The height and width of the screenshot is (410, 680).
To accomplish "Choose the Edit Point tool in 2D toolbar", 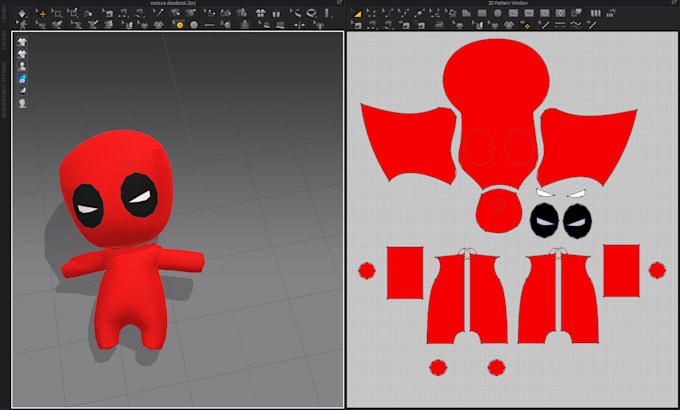I will 371,13.
